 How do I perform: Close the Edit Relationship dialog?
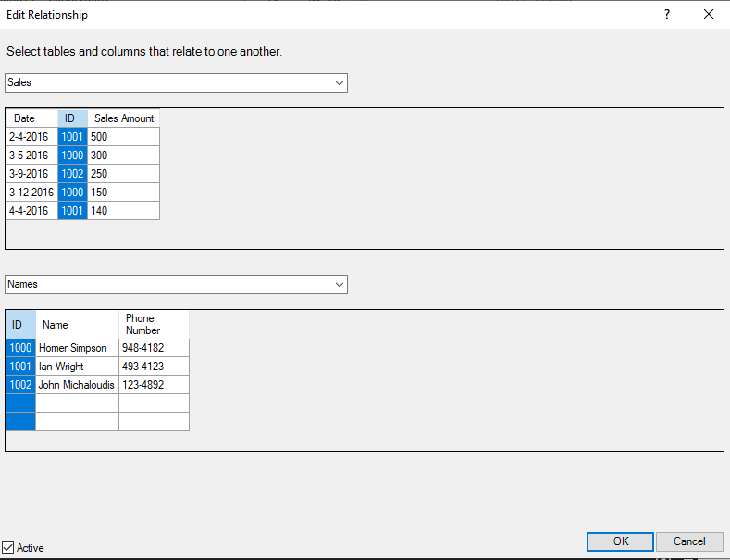[709, 15]
